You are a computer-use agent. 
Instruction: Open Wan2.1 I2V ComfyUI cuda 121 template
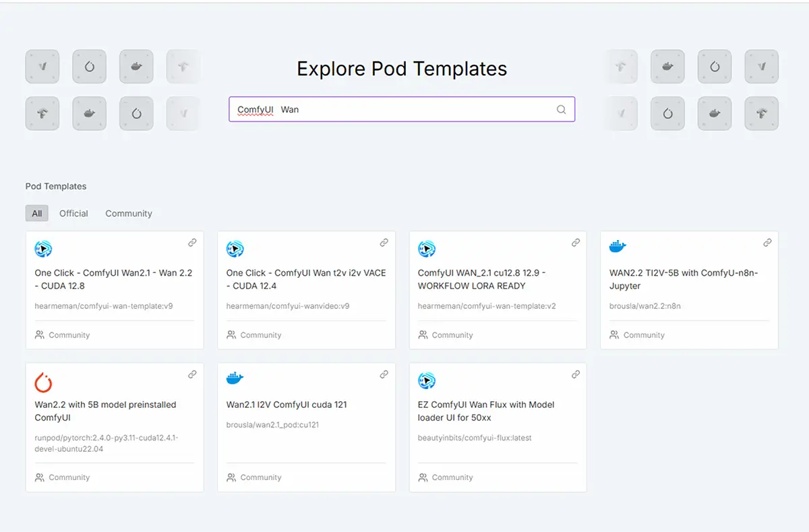click(287, 405)
